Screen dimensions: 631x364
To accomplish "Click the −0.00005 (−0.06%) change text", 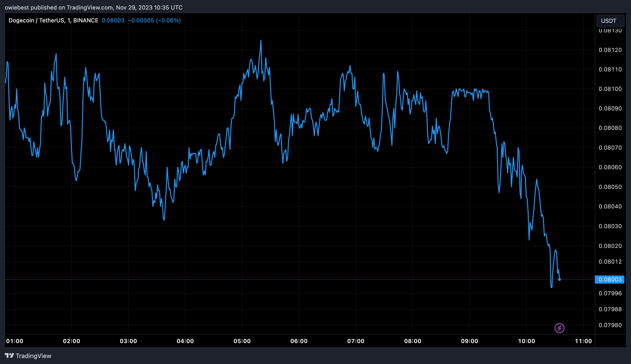I will coord(154,20).
